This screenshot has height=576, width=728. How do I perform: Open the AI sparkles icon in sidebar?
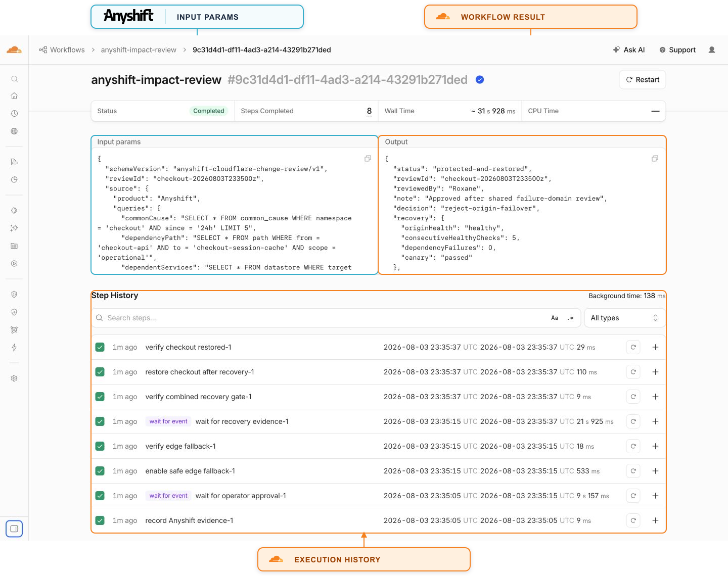pos(14,228)
